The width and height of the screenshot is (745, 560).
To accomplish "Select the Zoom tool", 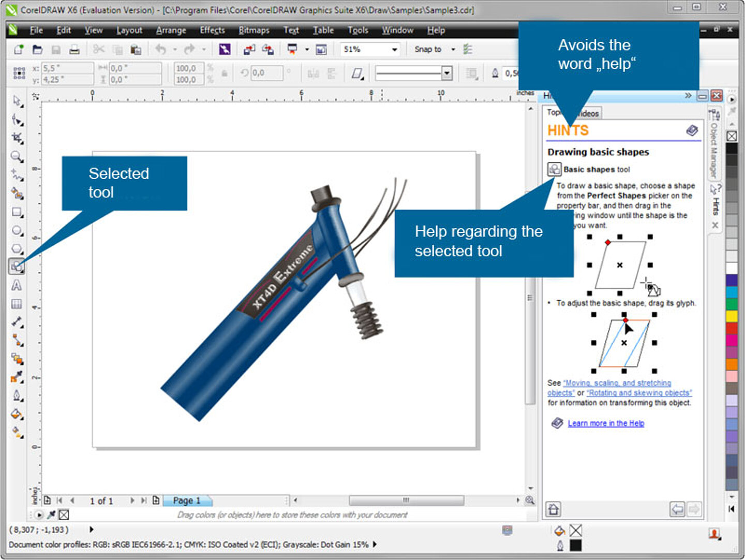I will 17,156.
